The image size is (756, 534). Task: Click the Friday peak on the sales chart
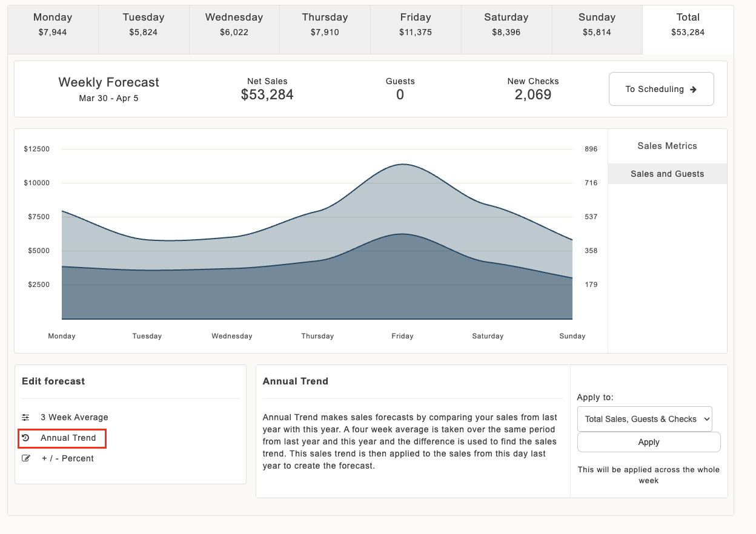(x=403, y=164)
